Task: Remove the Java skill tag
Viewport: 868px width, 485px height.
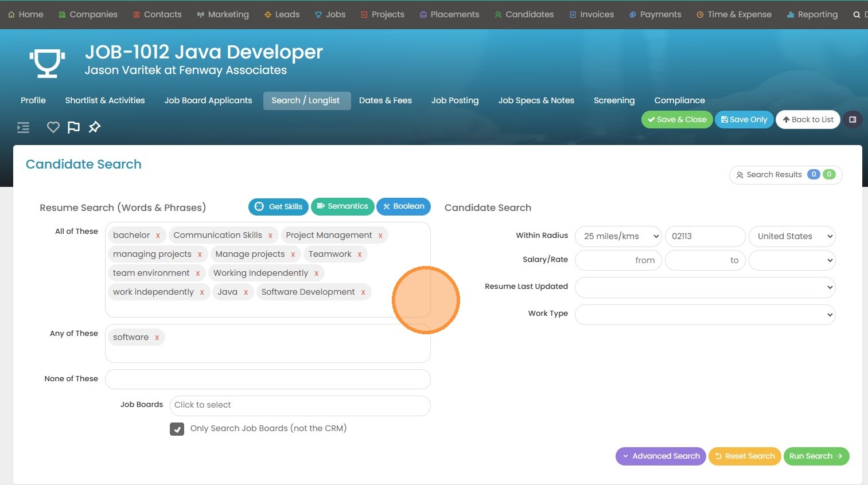Action: [x=246, y=292]
